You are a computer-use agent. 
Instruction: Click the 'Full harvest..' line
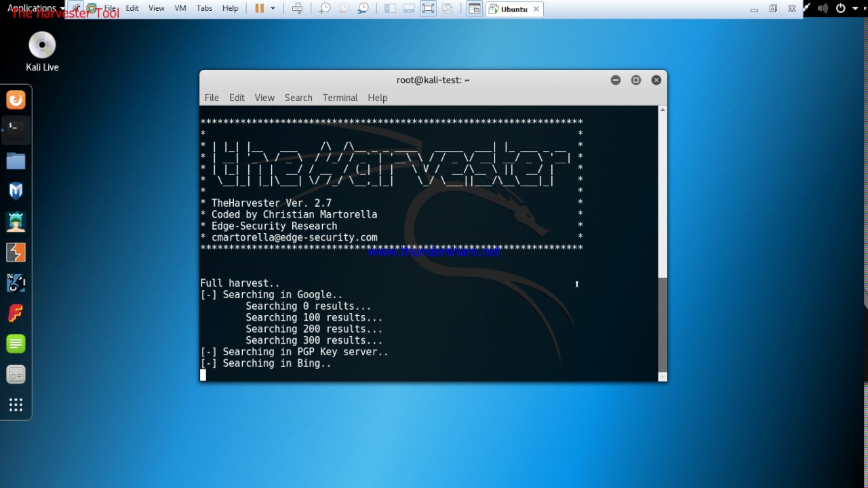[240, 283]
